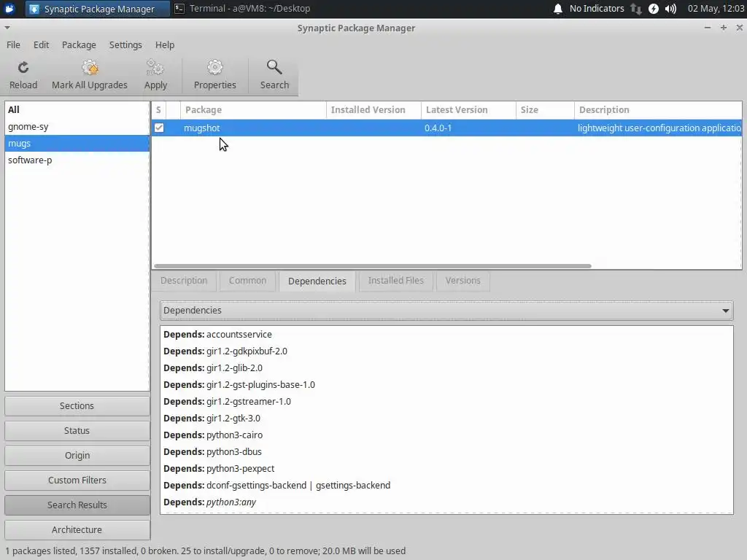Open the Edit menu

point(41,44)
